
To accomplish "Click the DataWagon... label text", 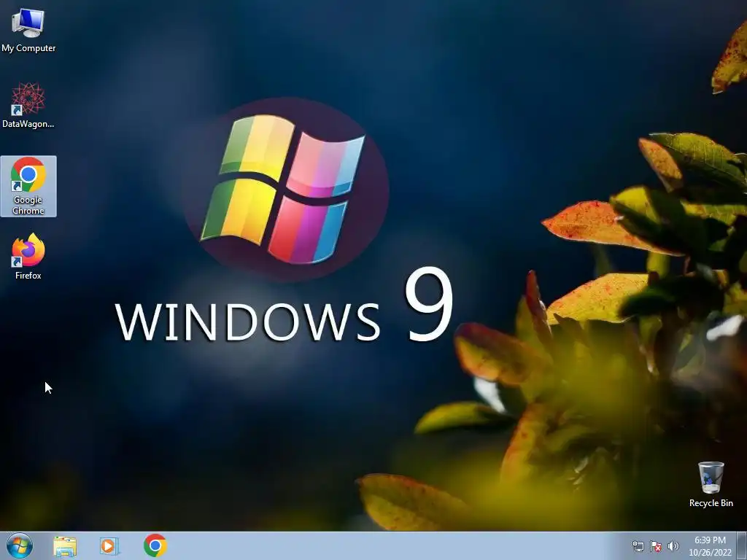I will click(x=28, y=124).
